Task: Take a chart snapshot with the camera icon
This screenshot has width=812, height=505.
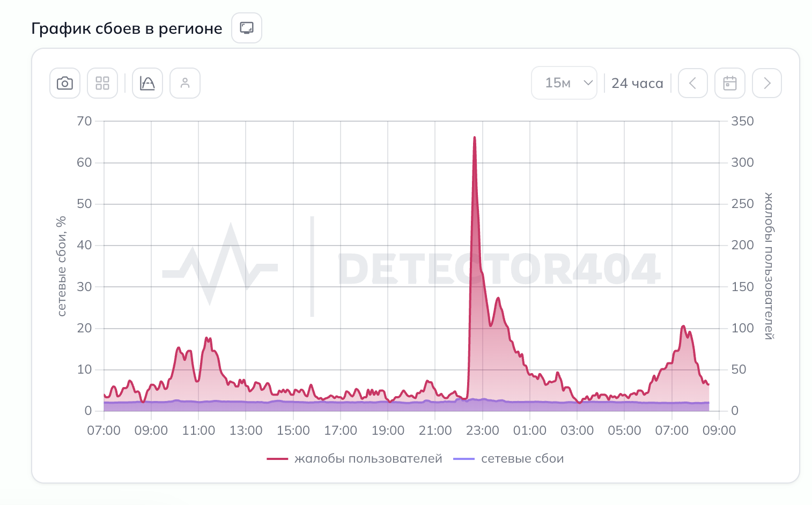Action: 65,83
